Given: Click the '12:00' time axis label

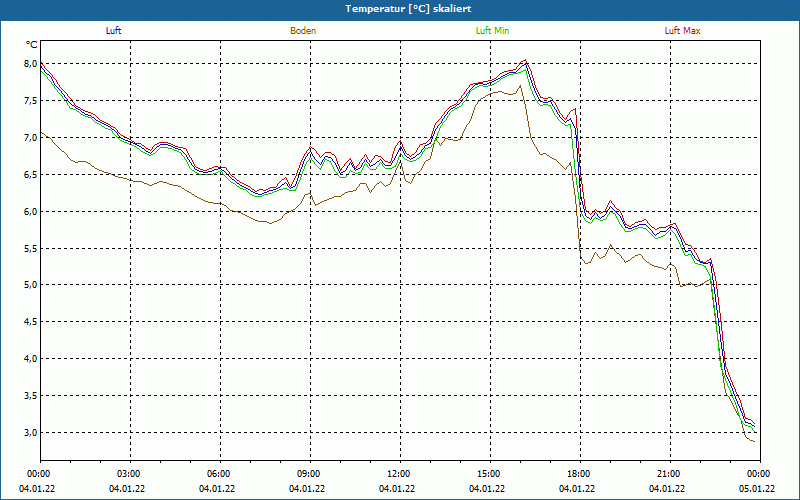Looking at the screenshot, I should [397, 474].
